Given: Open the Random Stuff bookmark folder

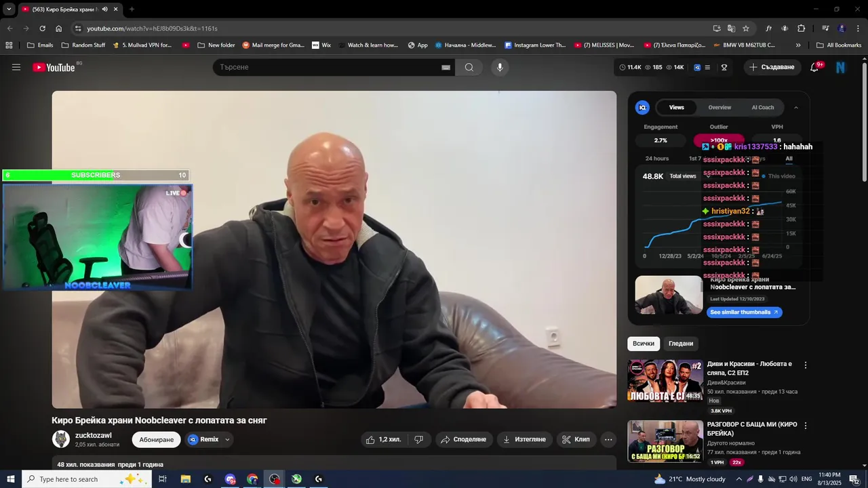Looking at the screenshot, I should pos(83,45).
